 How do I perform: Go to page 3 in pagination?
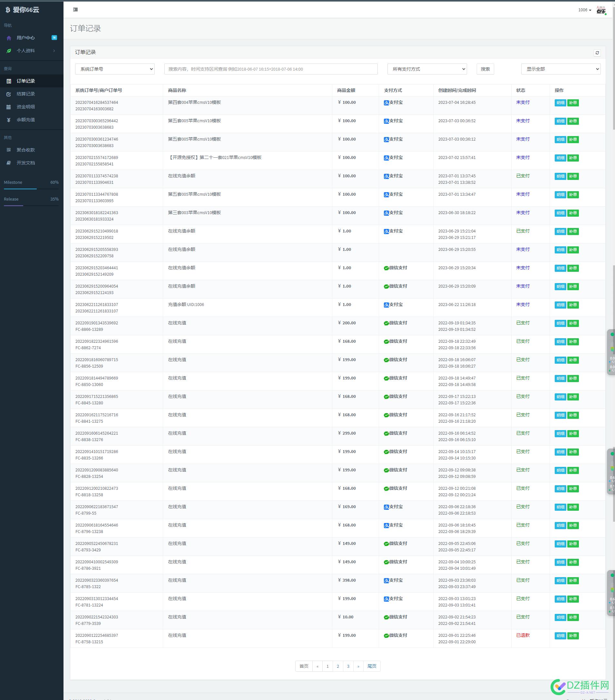pyautogui.click(x=348, y=666)
